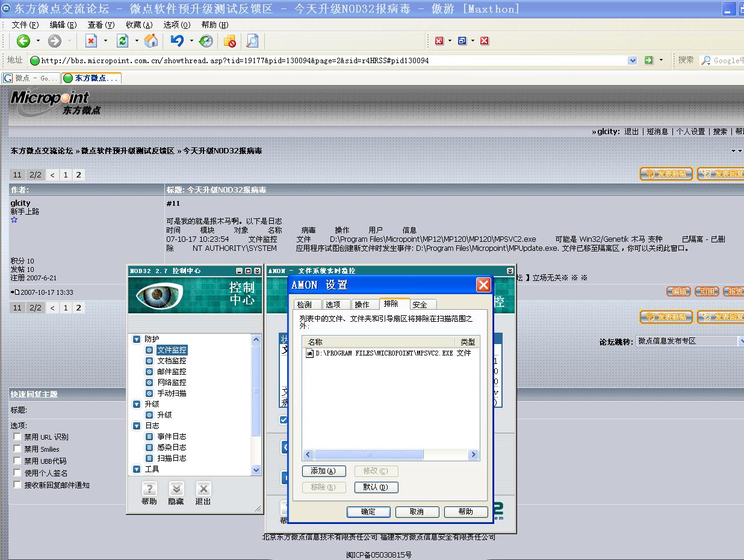Click the browser Back arrow icon

pyautogui.click(x=23, y=41)
